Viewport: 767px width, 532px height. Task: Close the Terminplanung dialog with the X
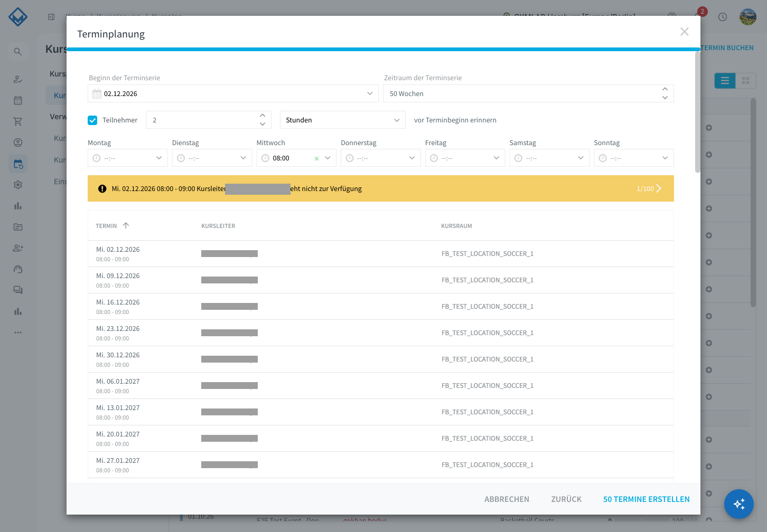684,32
